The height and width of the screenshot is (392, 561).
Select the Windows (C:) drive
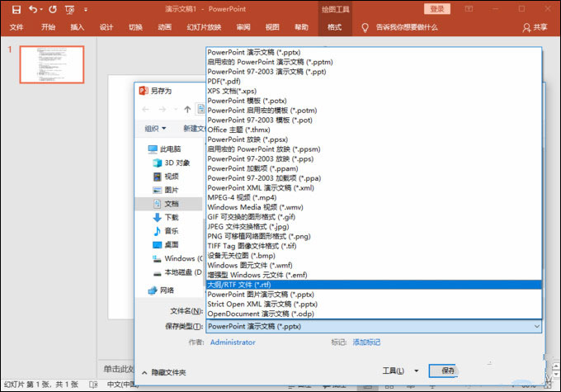click(177, 258)
